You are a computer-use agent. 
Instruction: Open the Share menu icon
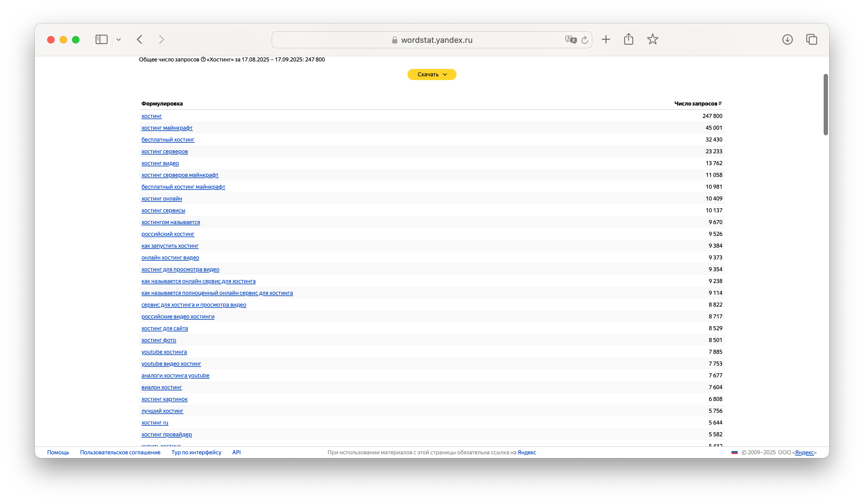point(628,39)
